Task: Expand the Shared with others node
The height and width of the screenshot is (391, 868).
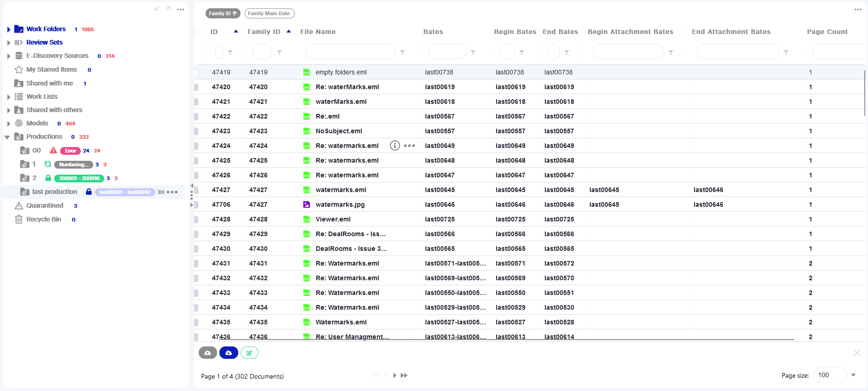Action: [x=9, y=110]
